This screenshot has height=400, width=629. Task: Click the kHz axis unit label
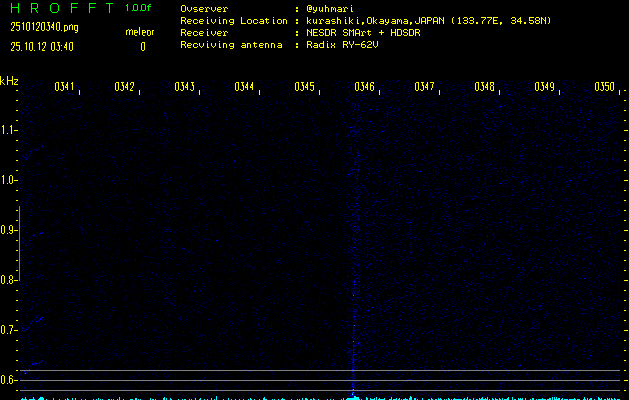tap(9, 81)
